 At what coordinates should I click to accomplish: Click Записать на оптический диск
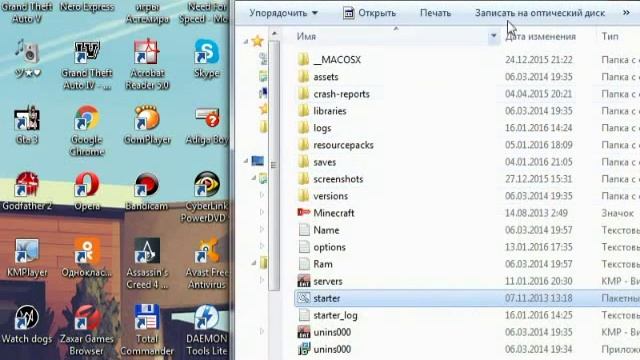point(540,13)
